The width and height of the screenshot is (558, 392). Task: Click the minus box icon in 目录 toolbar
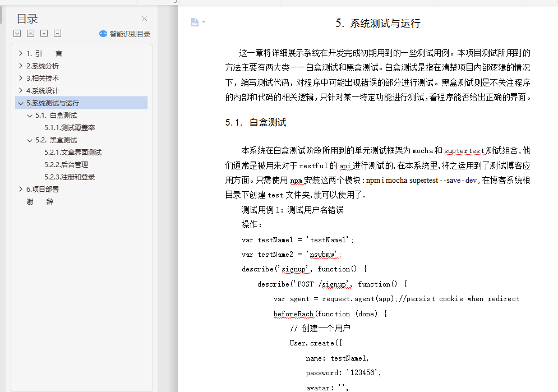(57, 34)
